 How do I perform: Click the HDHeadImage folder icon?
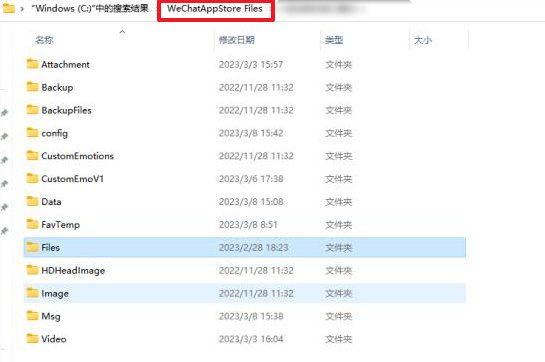pos(32,270)
